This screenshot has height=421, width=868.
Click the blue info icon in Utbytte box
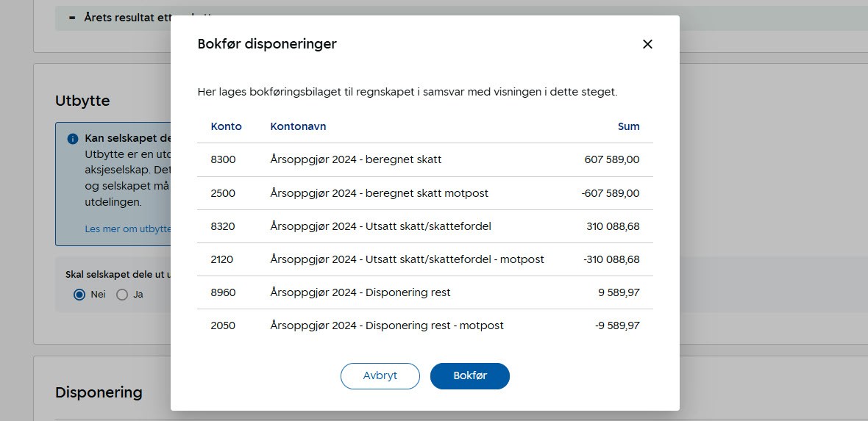click(x=73, y=139)
